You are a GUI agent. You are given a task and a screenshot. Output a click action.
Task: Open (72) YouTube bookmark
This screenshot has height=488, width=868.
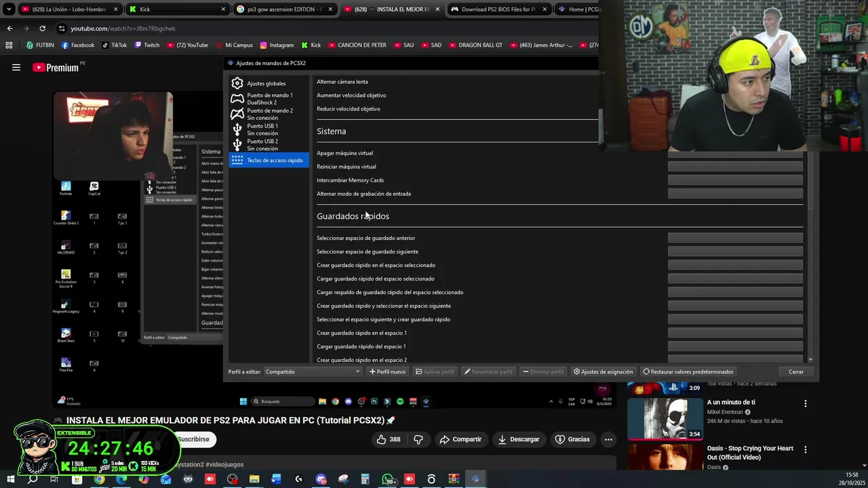tap(186, 45)
